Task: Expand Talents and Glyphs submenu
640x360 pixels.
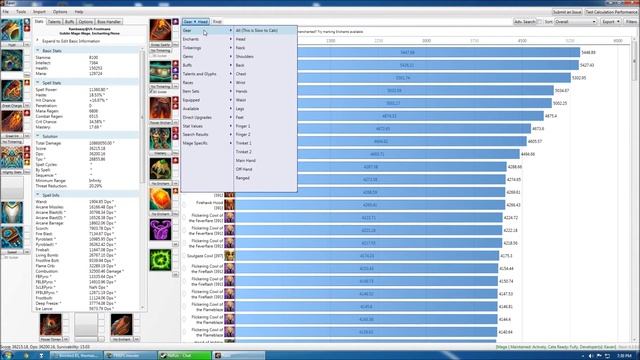Action: click(207, 74)
